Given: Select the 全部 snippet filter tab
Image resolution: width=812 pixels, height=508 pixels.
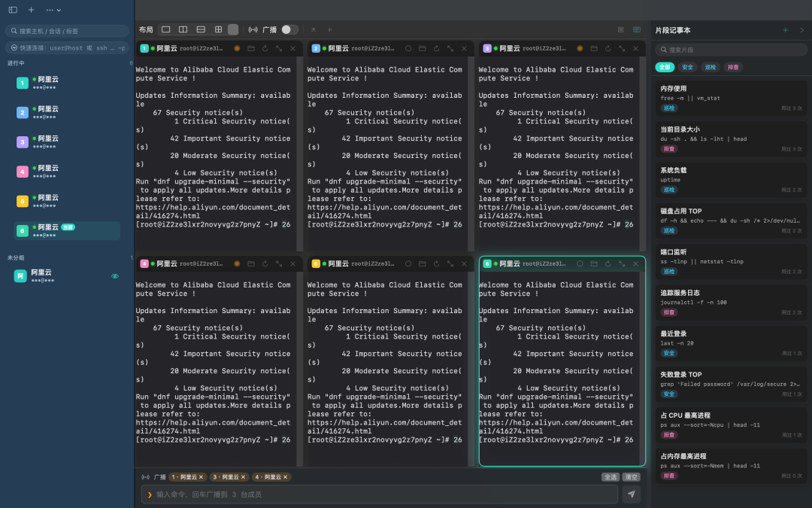Looking at the screenshot, I should tap(665, 67).
